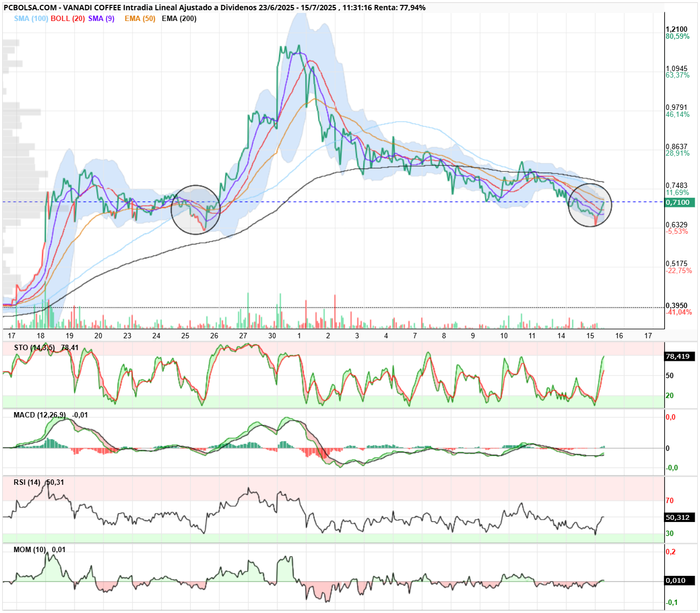This screenshot has width=700, height=613.
Task: Click date 8 on the time axis
Action: 444,336
